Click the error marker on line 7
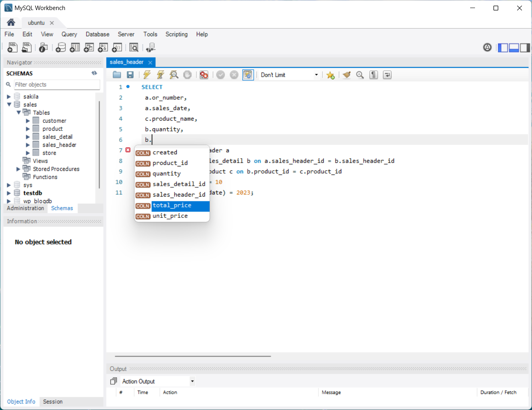This screenshot has height=410, width=532. click(128, 150)
